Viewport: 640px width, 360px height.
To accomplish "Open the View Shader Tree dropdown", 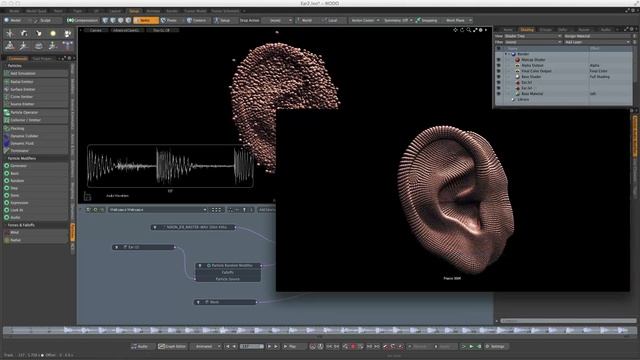I will coord(533,36).
